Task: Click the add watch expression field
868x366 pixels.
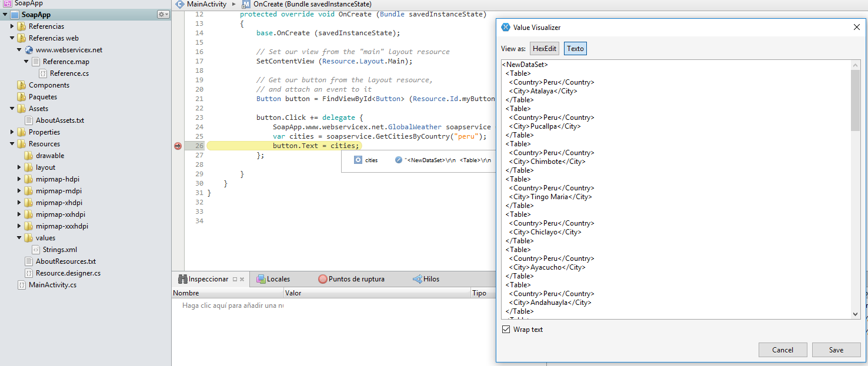Action: tap(233, 305)
